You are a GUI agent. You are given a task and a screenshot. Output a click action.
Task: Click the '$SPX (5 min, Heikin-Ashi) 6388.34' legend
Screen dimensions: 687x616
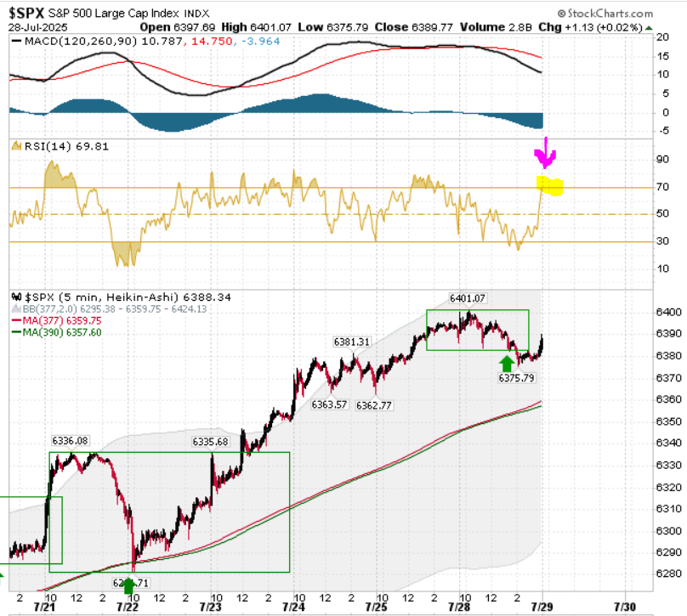[128, 297]
